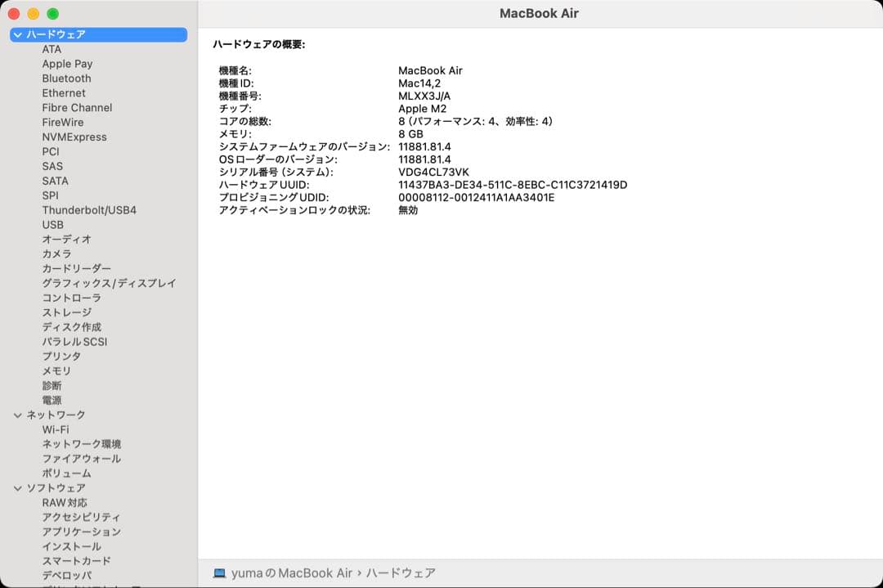Open the Thunderbolt/USB4 section
The width and height of the screenshot is (883, 588).
89,209
